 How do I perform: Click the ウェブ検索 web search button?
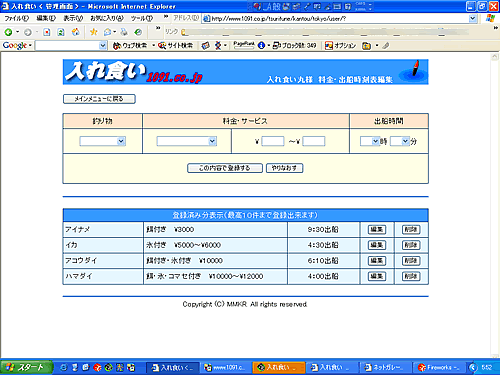[130, 46]
